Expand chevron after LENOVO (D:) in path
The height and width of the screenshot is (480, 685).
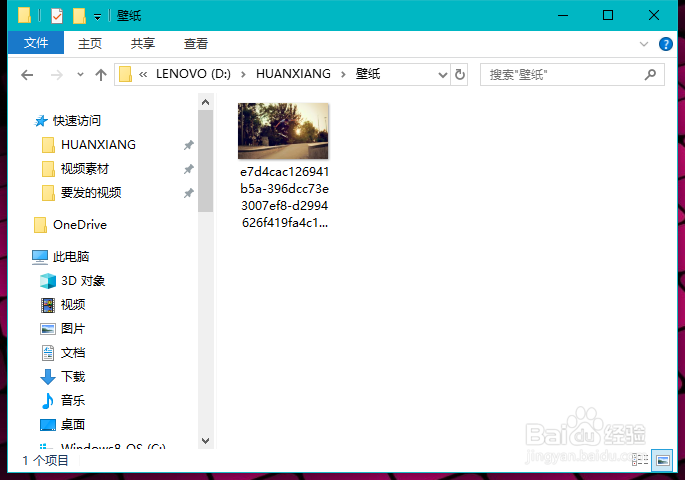pos(243,75)
